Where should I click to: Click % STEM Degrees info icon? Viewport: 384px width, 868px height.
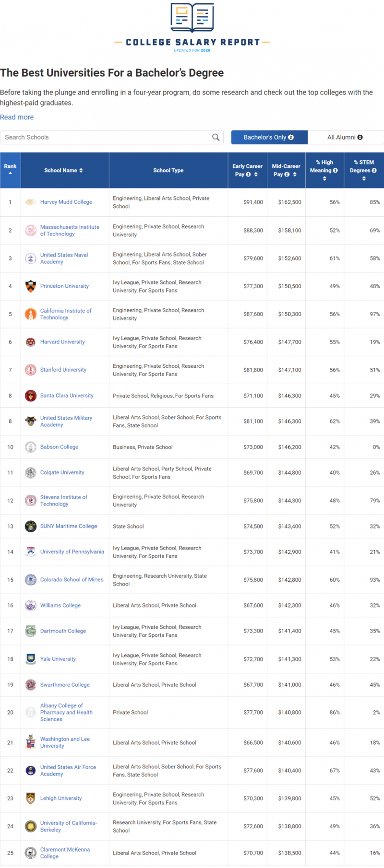(374, 170)
